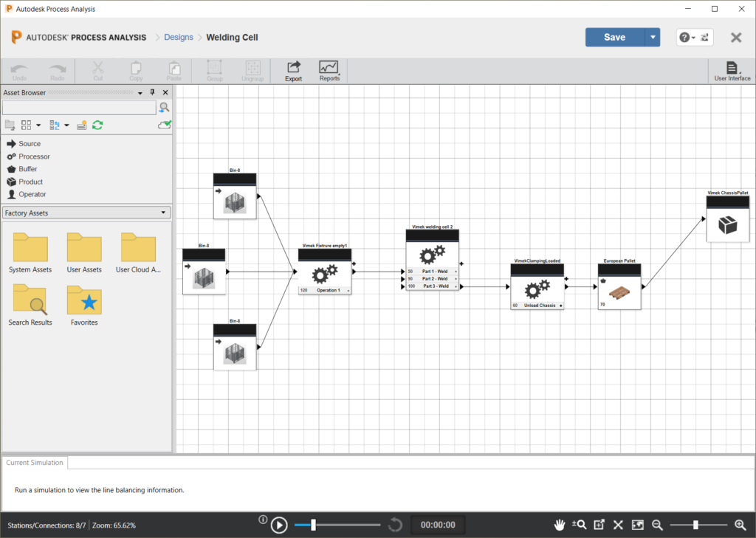The height and width of the screenshot is (538, 756).
Task: Click the simulation info icon
Action: 263,520
